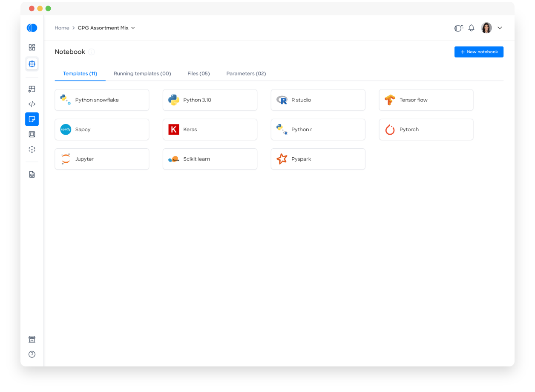
Task: Expand the user account menu chevron
Action: 500,28
